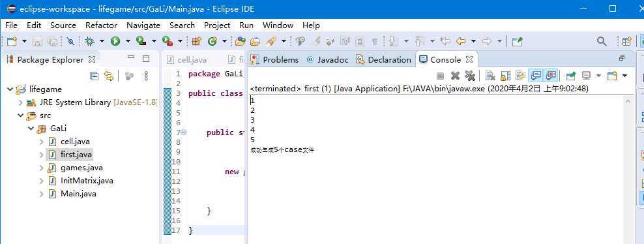Collapse the src folder node

[20, 115]
